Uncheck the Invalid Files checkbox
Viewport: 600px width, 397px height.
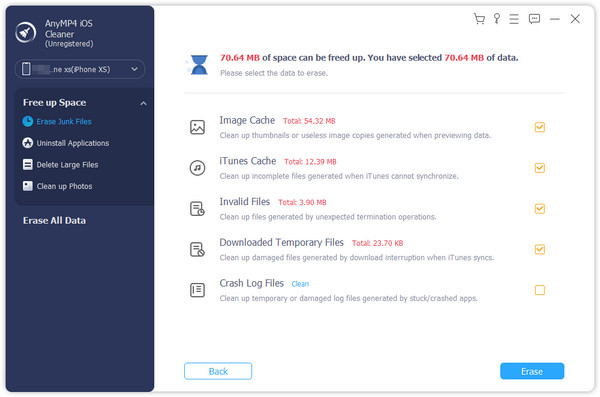[x=540, y=209]
